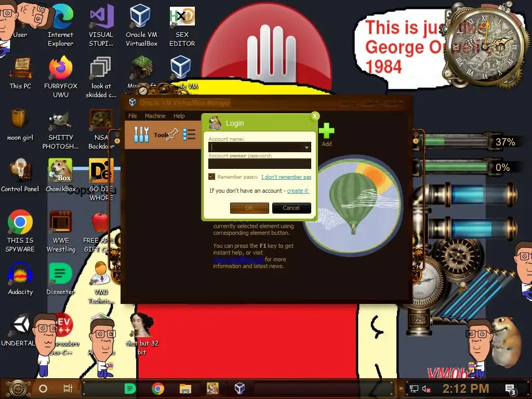Open the Oracle VM VirtualBox desktop shortcut
This screenshot has width=532, height=399.
tap(141, 25)
